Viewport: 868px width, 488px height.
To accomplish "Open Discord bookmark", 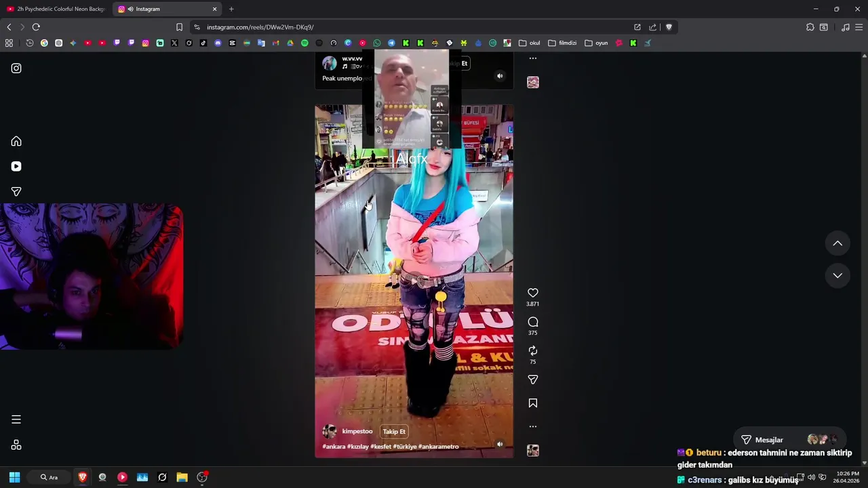I will (x=218, y=43).
